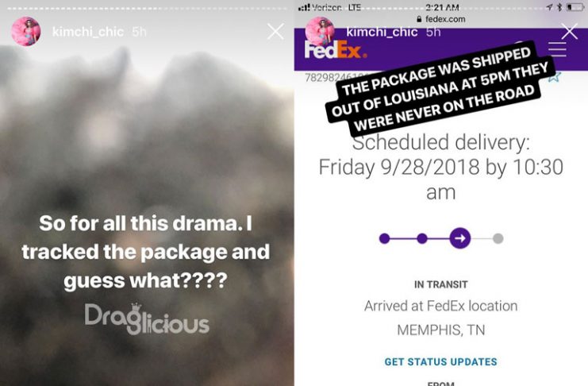Click the GET STATUS UPDATES link

[x=441, y=361]
